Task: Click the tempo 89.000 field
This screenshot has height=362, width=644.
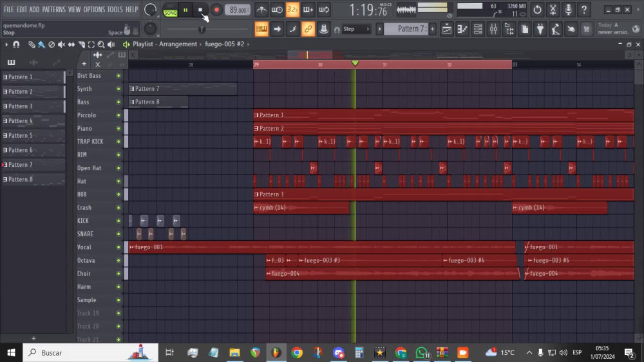Action: [x=238, y=10]
